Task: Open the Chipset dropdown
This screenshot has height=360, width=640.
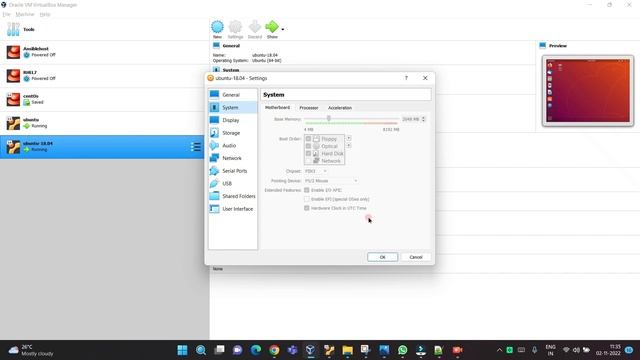Action: click(316, 171)
